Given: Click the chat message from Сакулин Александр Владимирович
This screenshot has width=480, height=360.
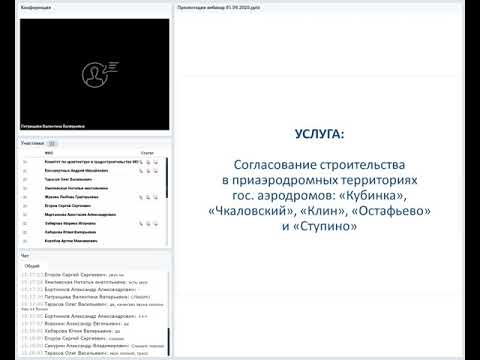Looking at the screenshot, I should click(x=93, y=346).
